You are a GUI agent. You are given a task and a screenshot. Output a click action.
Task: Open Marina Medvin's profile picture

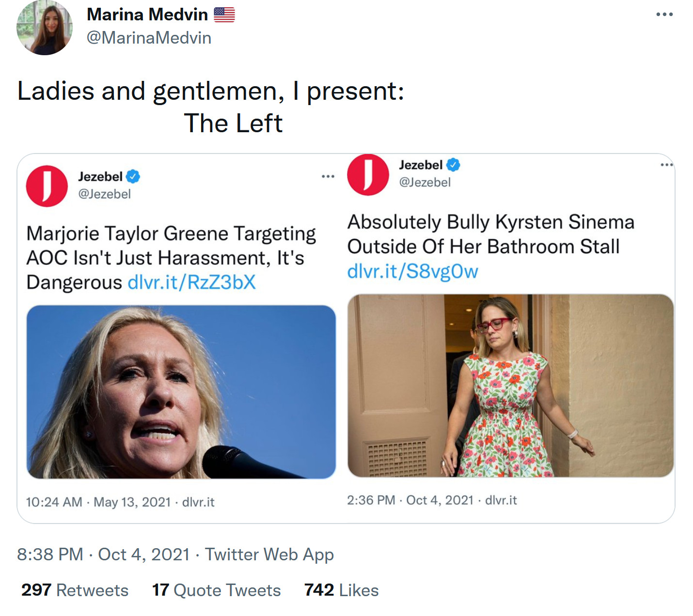click(x=45, y=28)
